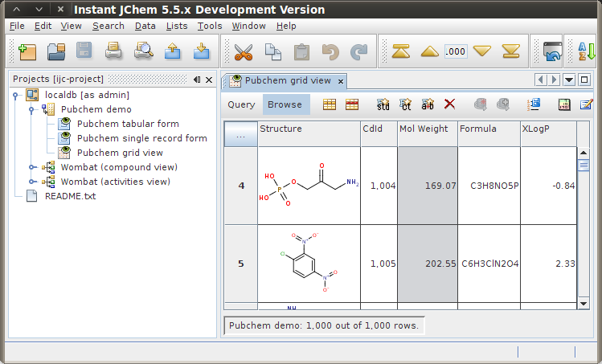
Task: Click the New Project toolbar icon
Action: tap(28, 52)
